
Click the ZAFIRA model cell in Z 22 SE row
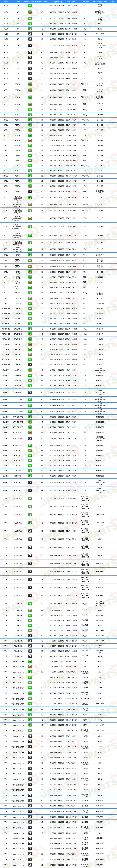click(x=18, y=298)
